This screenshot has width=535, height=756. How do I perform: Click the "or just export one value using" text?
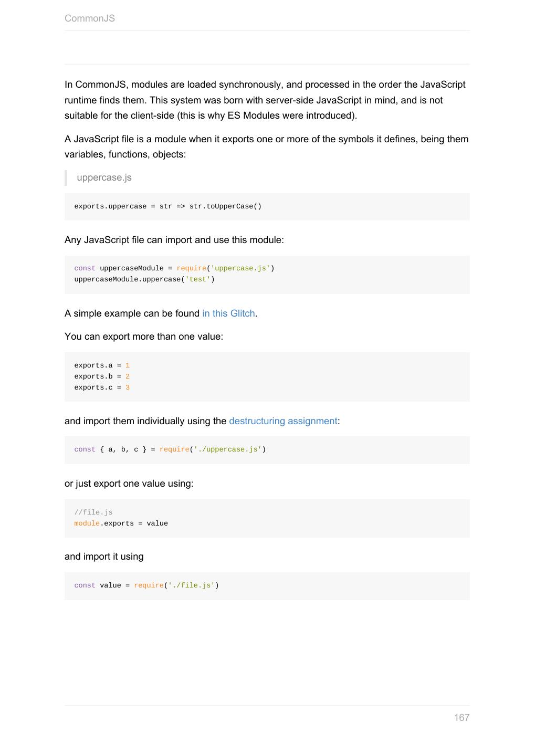click(129, 484)
